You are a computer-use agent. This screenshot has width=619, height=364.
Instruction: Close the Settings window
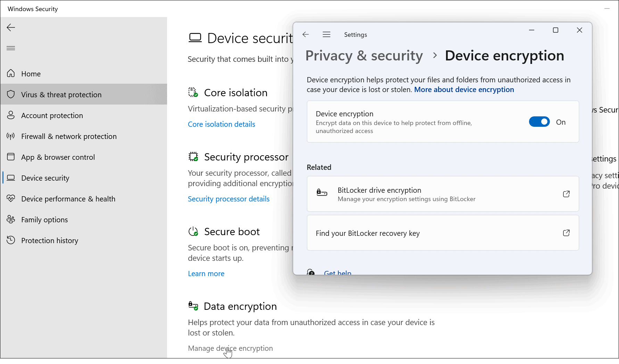(x=579, y=30)
